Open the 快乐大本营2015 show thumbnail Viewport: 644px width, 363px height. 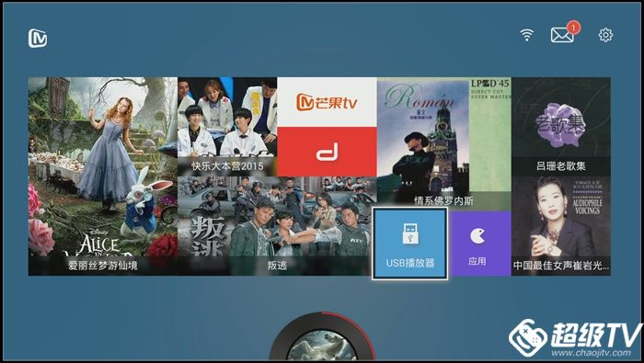tap(227, 127)
